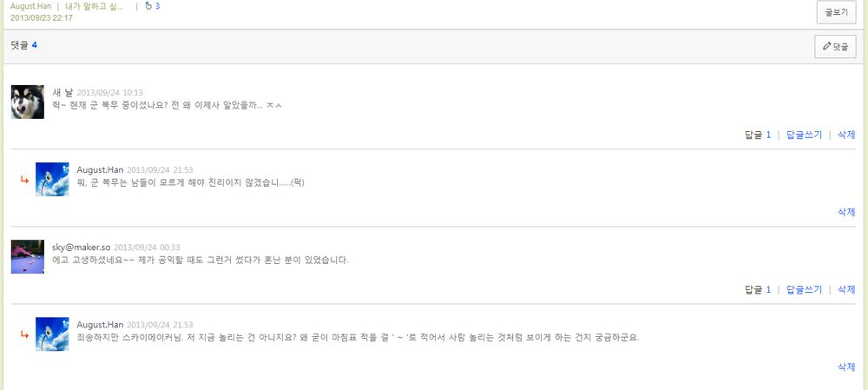
Task: Click 답글쓰기 under sky@maker.so's comment
Action: (804, 290)
